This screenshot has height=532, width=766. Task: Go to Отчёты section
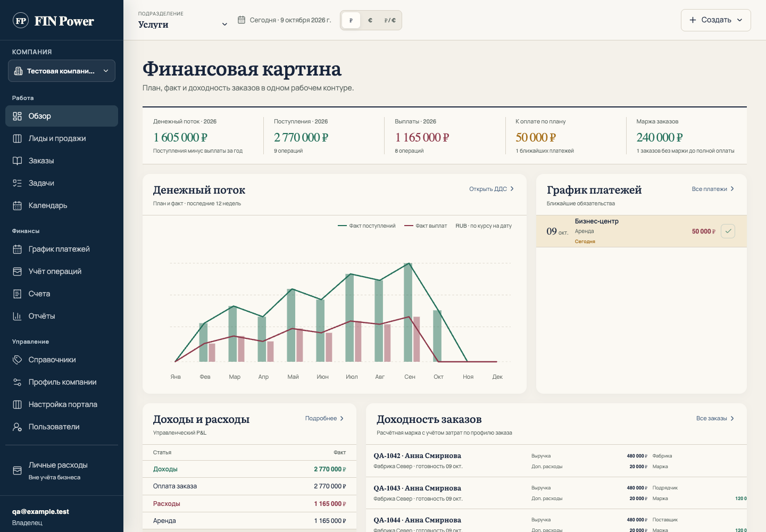pyautogui.click(x=62, y=316)
